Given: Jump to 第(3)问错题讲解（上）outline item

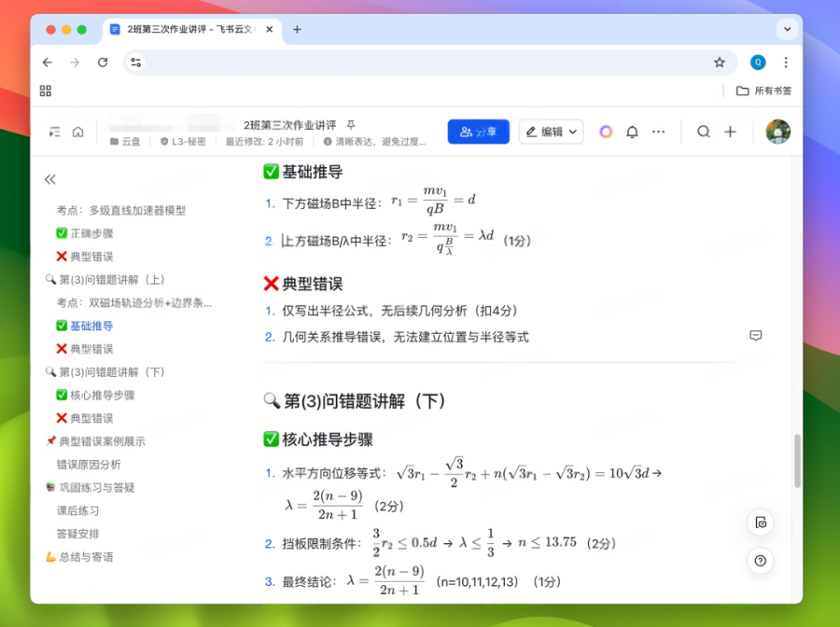Looking at the screenshot, I should [x=105, y=280].
